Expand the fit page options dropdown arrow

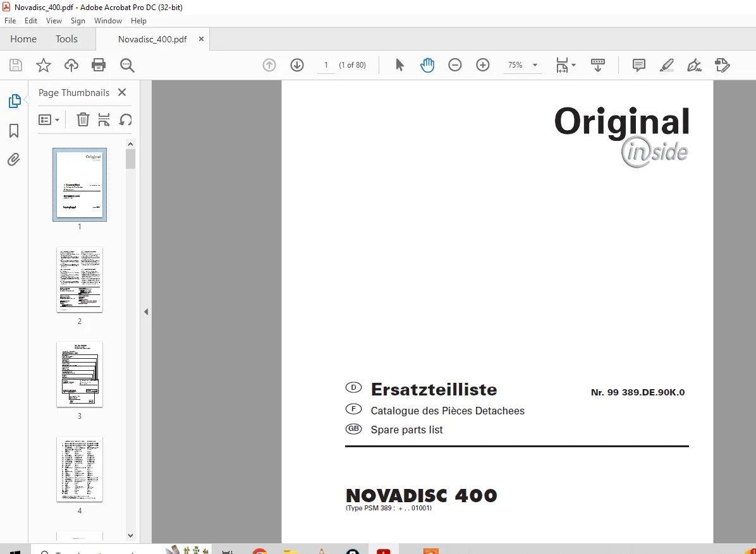(x=574, y=65)
